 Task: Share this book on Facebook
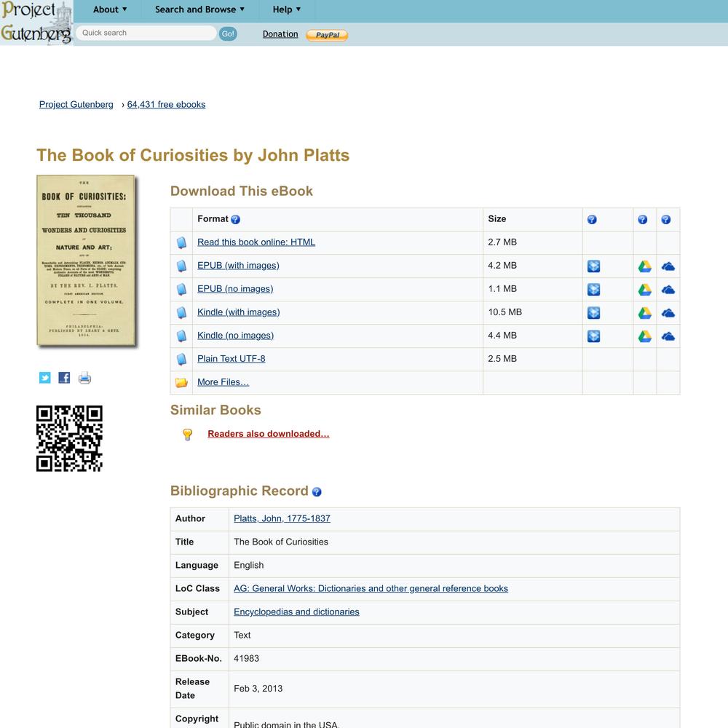64,377
